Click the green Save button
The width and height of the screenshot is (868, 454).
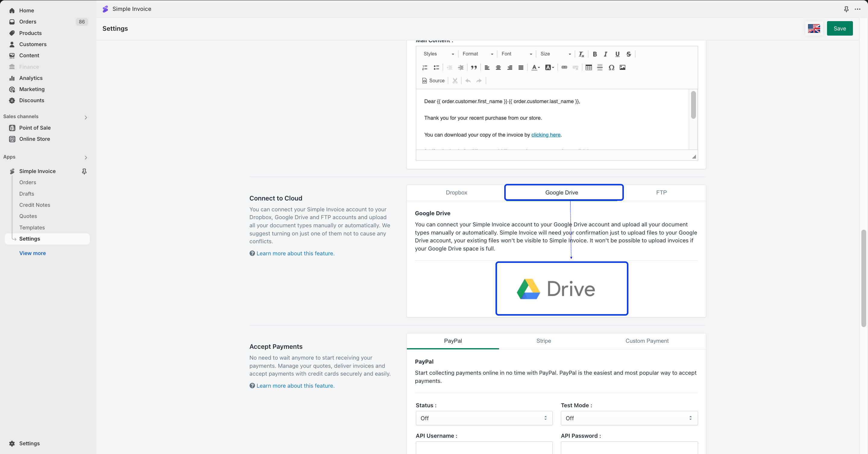point(839,28)
